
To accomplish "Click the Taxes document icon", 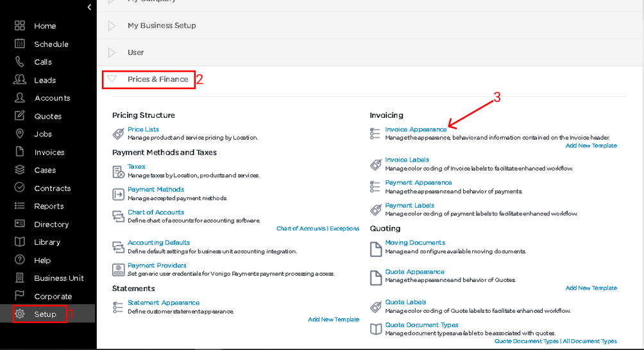I will coord(118,172).
